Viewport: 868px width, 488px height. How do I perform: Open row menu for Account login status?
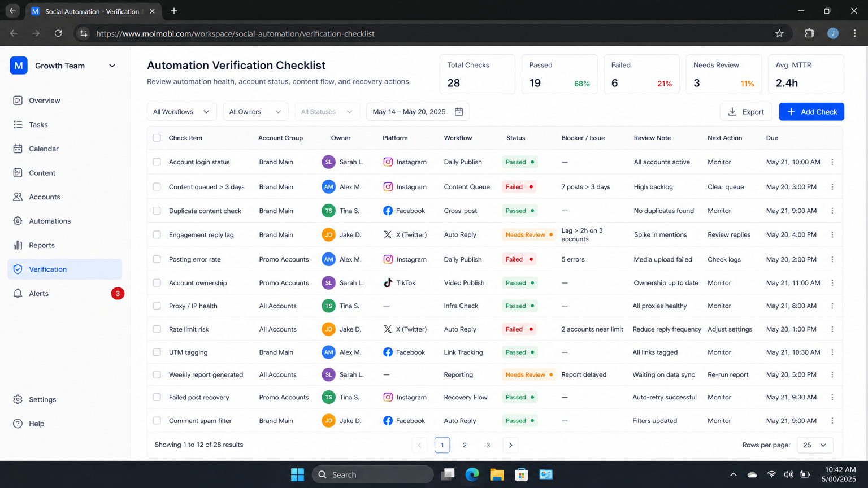click(x=832, y=162)
